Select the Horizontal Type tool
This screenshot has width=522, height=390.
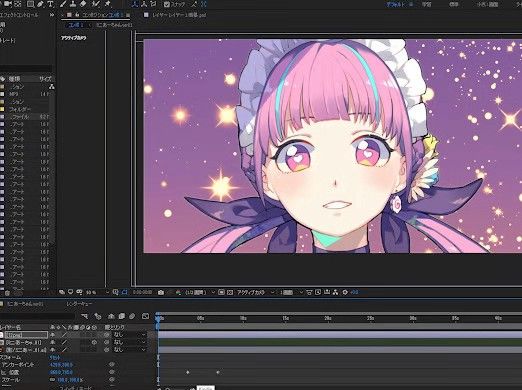(x=50, y=4)
